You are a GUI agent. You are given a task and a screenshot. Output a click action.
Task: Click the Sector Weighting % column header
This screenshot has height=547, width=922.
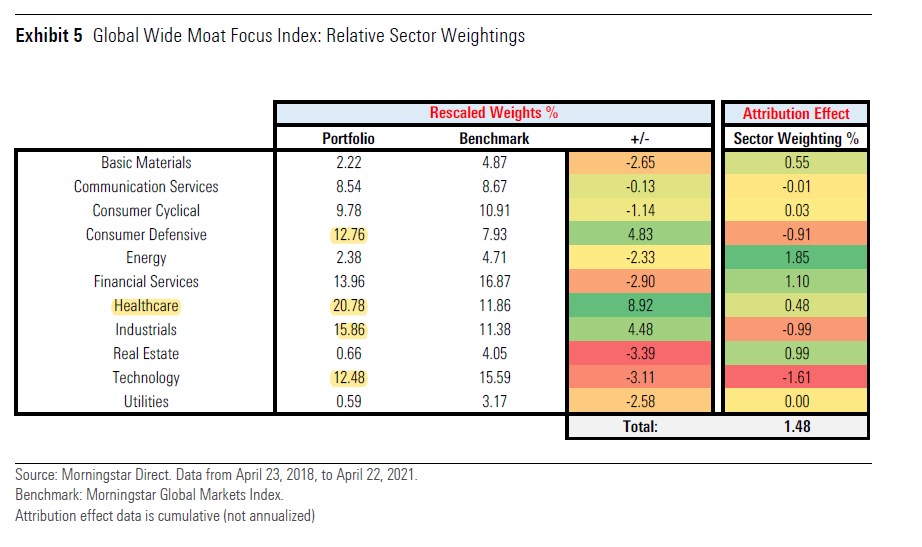tap(796, 138)
